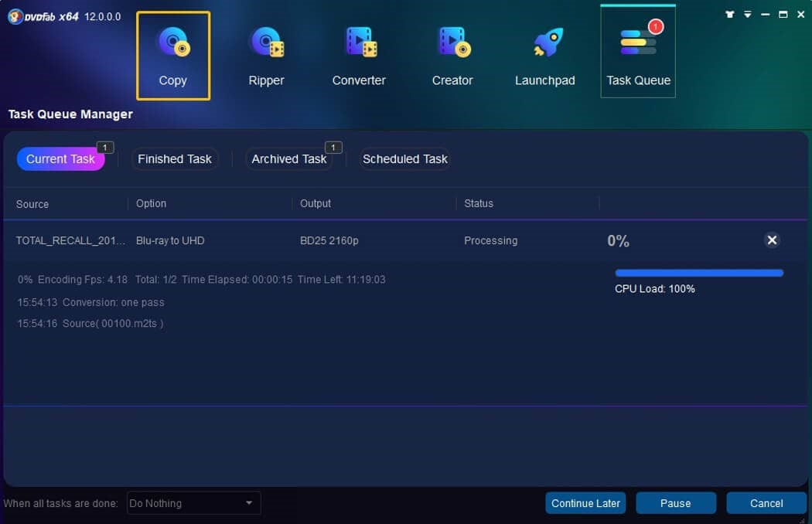Click the DVDFab logo icon
Screen dimensions: 812x524
[x=15, y=16]
